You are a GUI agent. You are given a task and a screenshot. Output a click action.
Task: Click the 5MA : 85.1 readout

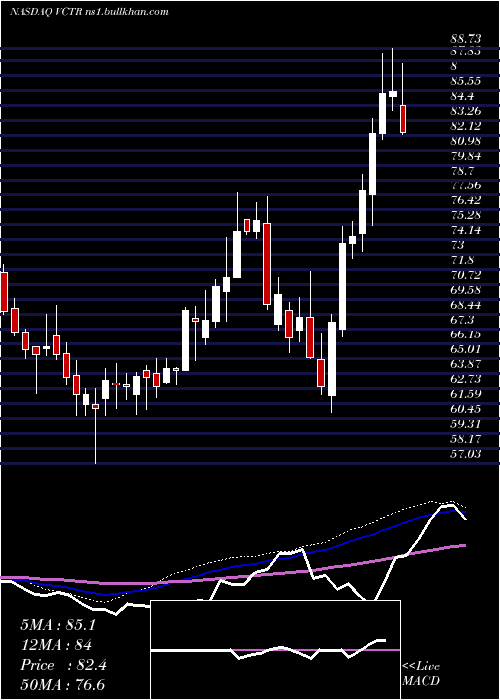click(x=58, y=625)
